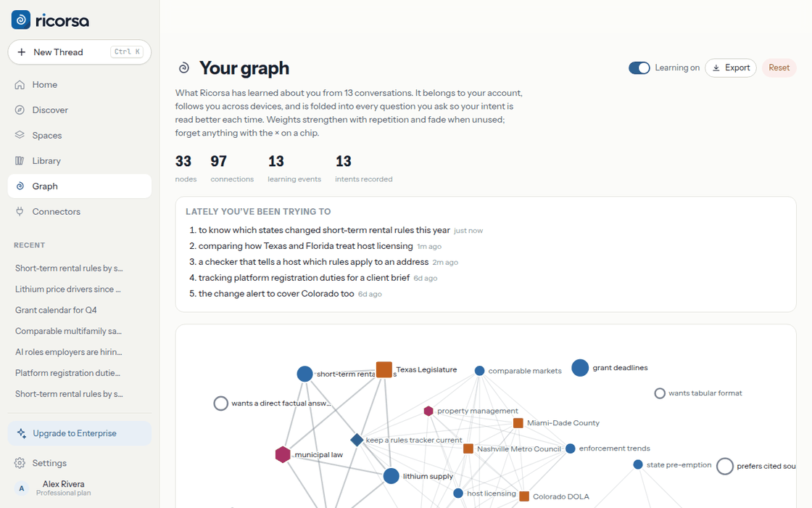Click the sparkle icon on Upgrade to Enterprise
The height and width of the screenshot is (508, 812).
pos(21,433)
